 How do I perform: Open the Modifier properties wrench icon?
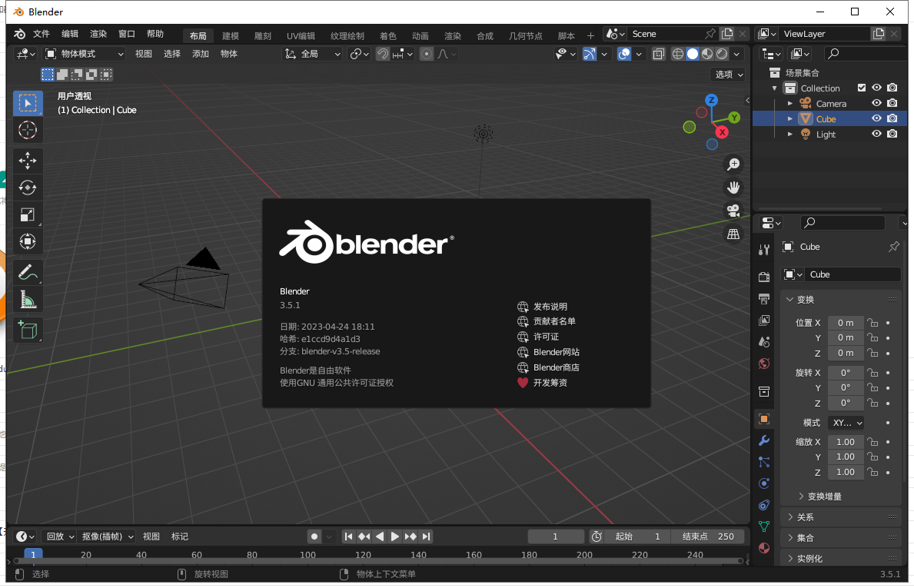coord(763,440)
